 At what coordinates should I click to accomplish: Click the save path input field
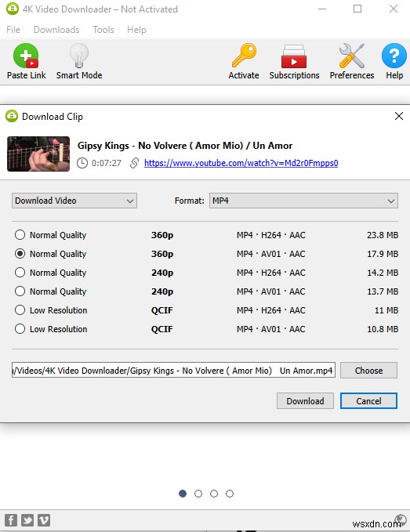(x=173, y=370)
